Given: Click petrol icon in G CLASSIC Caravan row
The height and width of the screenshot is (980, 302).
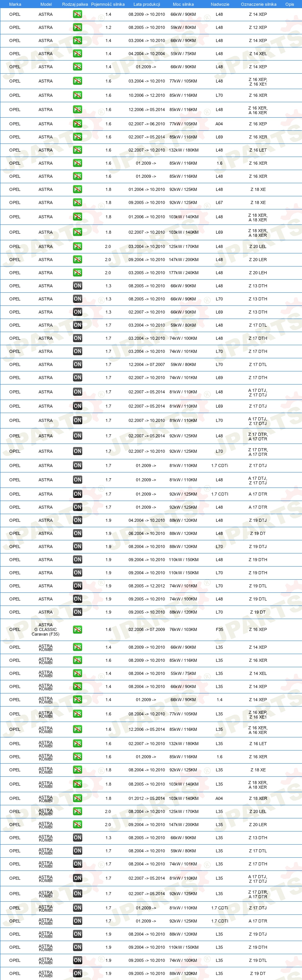Looking at the screenshot, I should tap(78, 629).
